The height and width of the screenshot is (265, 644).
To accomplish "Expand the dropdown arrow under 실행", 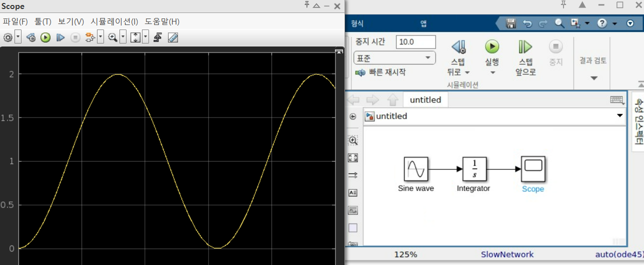I will point(492,72).
